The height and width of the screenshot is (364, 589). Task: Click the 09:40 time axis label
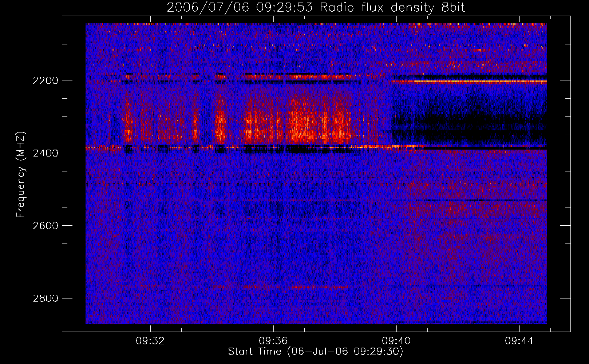click(x=396, y=341)
